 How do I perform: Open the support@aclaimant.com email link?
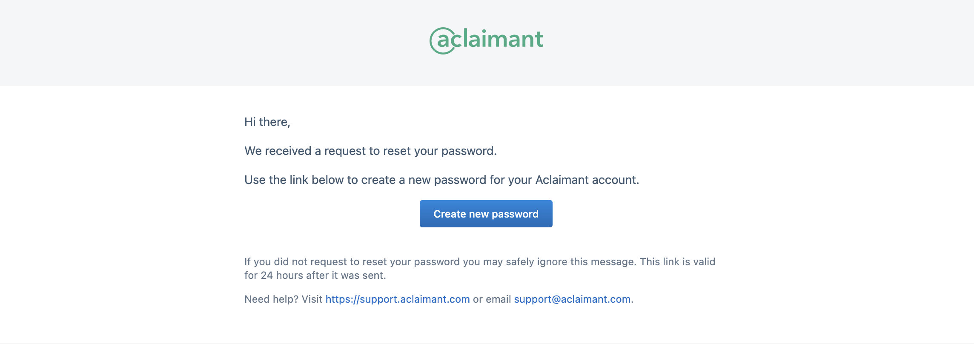(572, 299)
